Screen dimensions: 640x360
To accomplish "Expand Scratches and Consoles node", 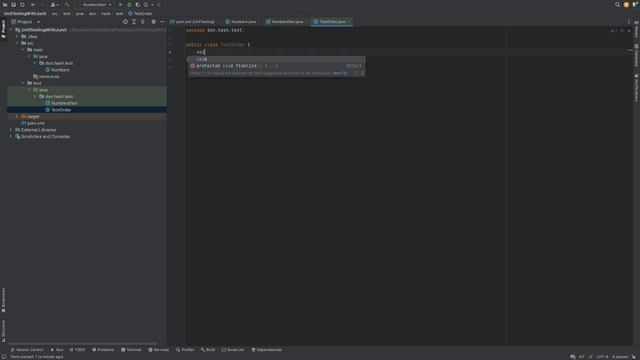I will point(11,136).
